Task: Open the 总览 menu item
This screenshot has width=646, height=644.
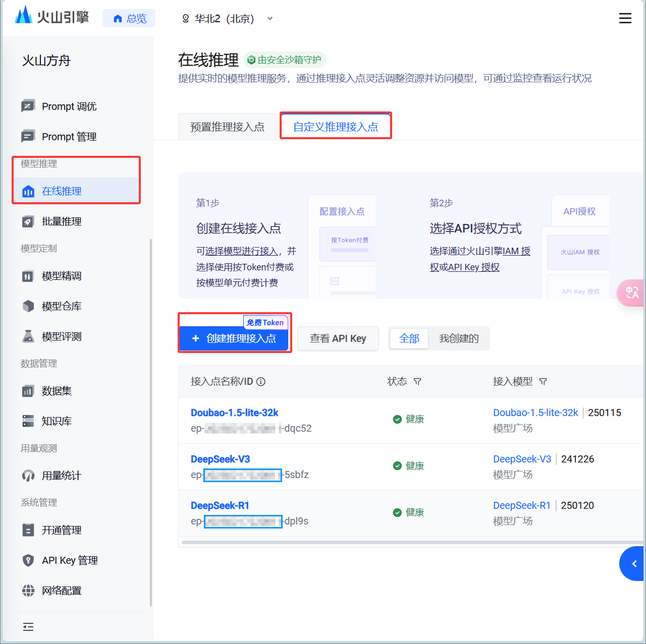Action: 129,18
